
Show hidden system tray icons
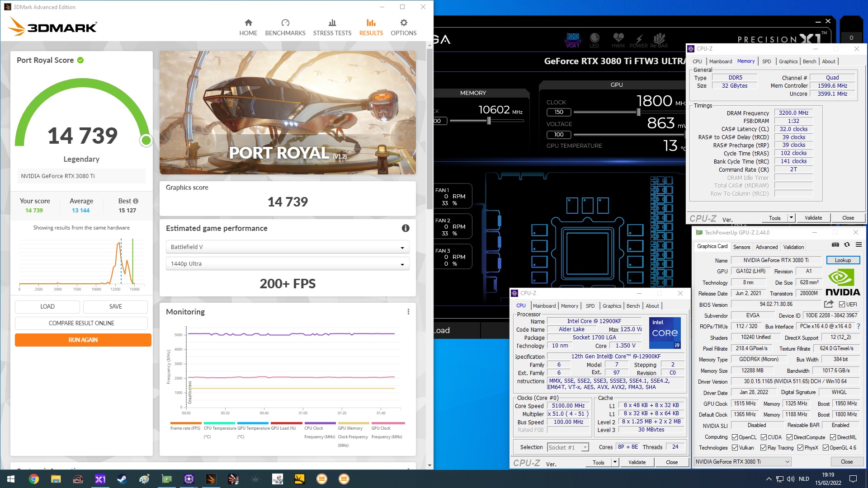[769, 479]
